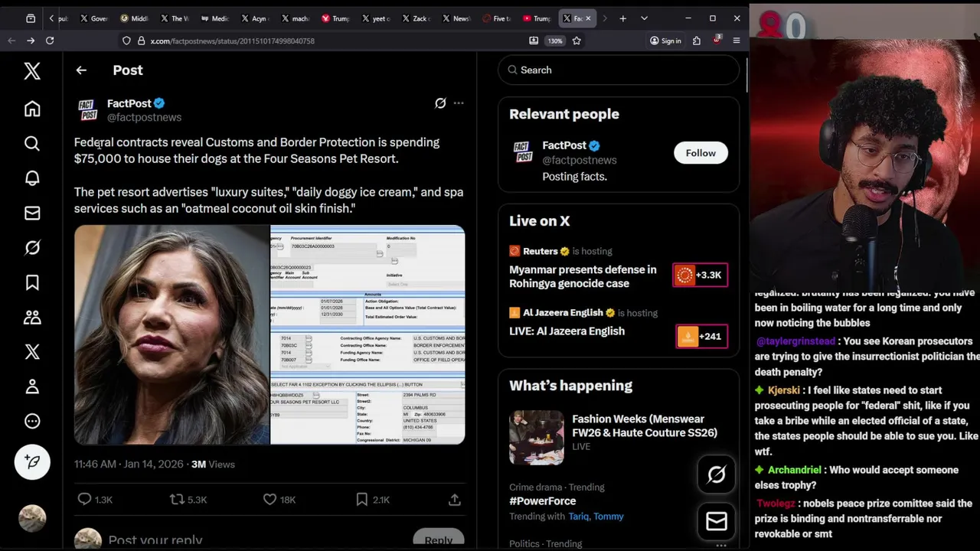Open the floating Messages drawer button
This screenshot has height=551, width=980.
tap(717, 521)
